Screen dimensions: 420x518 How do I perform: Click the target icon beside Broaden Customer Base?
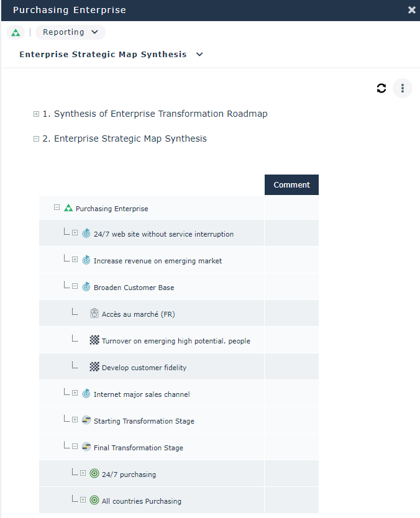(86, 288)
